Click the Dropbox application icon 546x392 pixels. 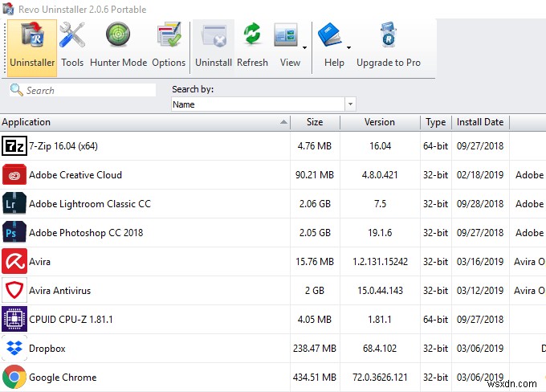(x=14, y=349)
